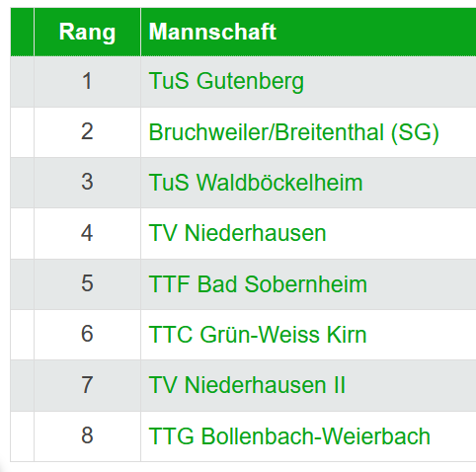Click the Rang column header

[87, 32]
